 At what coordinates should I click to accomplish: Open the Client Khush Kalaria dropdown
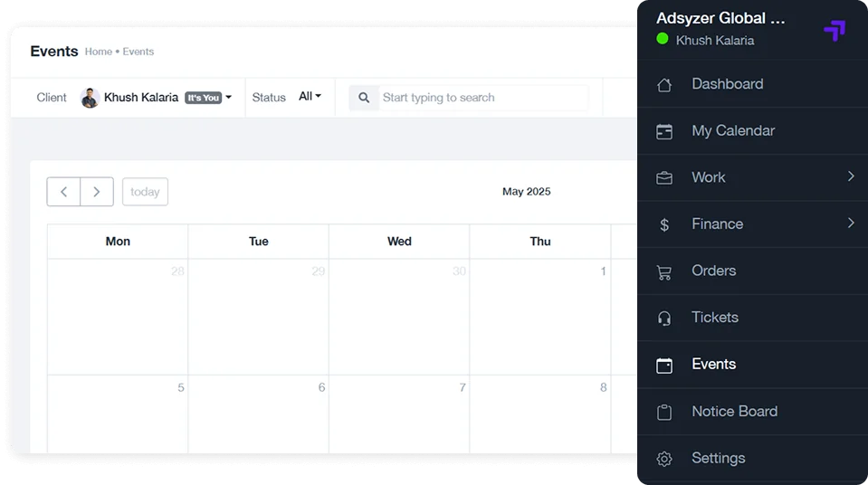click(x=156, y=98)
